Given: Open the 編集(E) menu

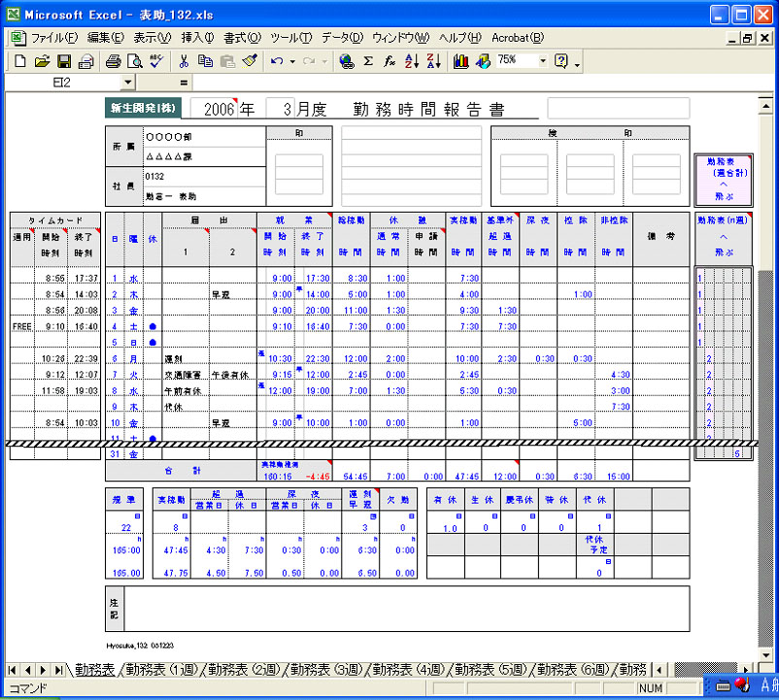Looking at the screenshot, I should (x=105, y=38).
